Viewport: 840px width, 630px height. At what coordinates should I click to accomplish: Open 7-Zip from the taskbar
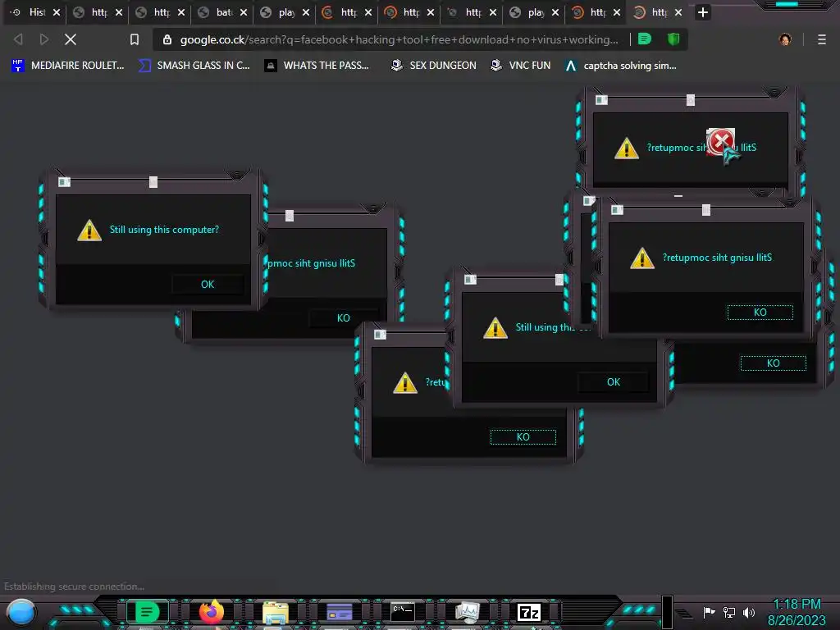529,612
